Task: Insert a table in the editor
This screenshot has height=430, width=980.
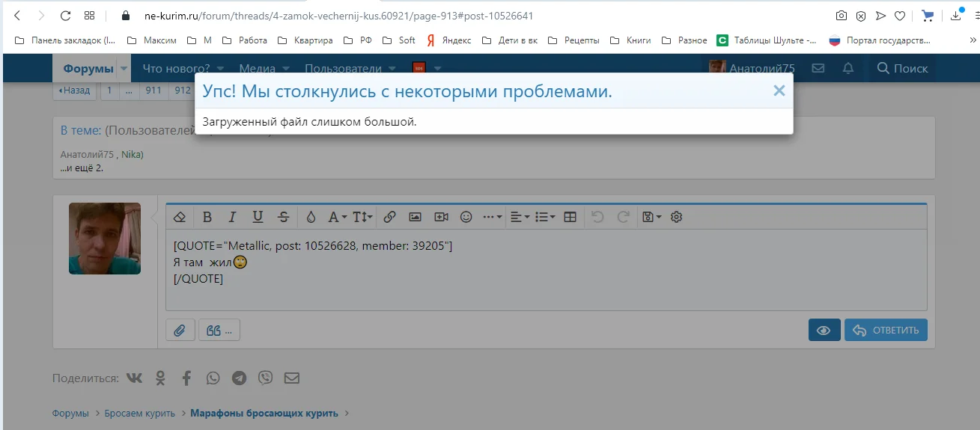Action: [x=570, y=217]
